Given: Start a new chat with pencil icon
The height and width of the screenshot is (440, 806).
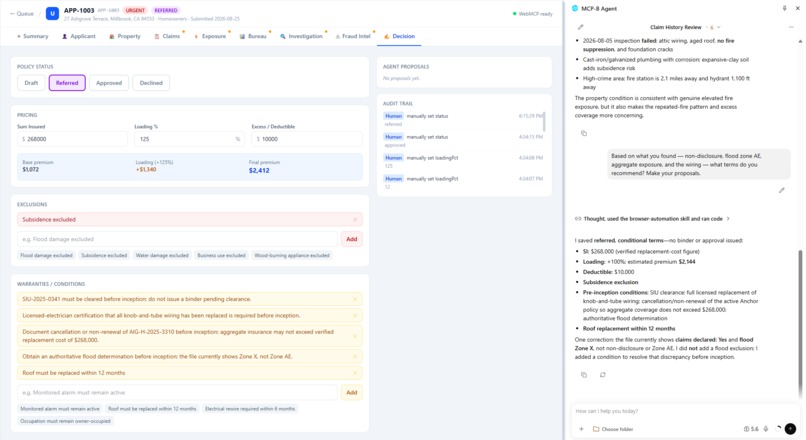Looking at the screenshot, I should (581, 27).
